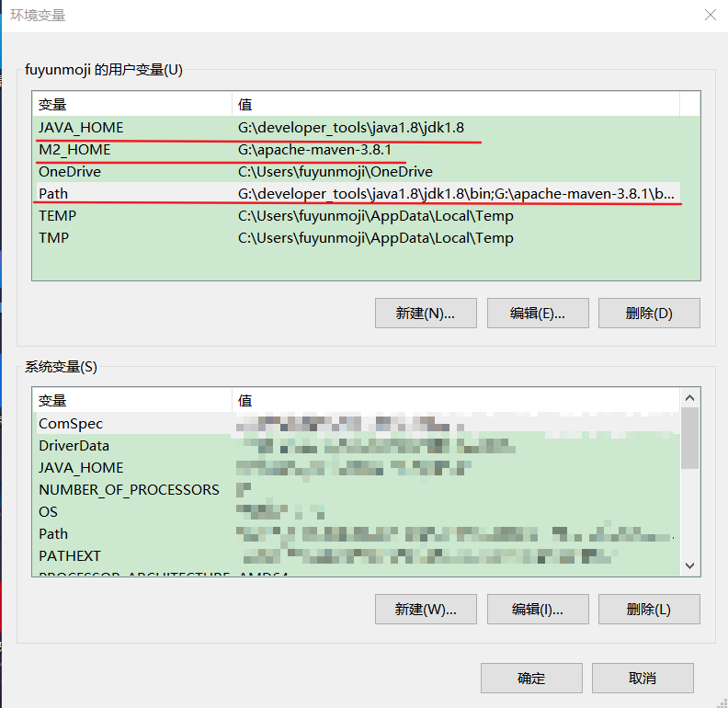The height and width of the screenshot is (708, 728).
Task: Select the user Path variable row
Action: pos(357,193)
